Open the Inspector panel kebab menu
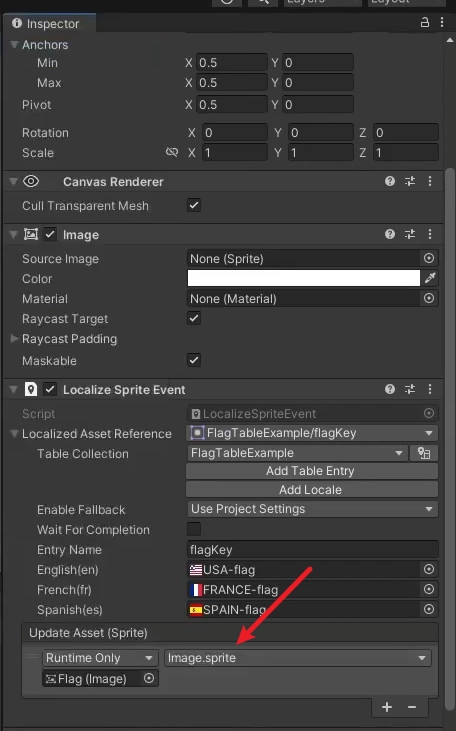 click(x=442, y=22)
